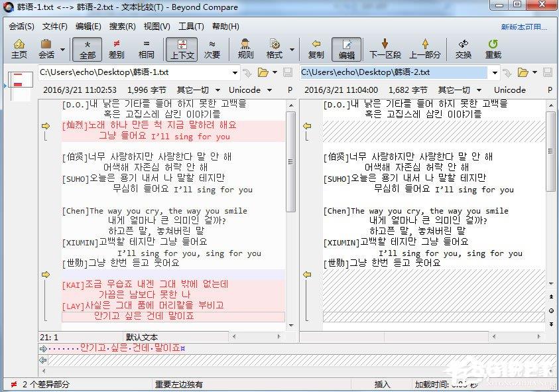Viewport: 559px width, 392px height.
Task: Toggle the 差别 differences filter
Action: coord(117,49)
